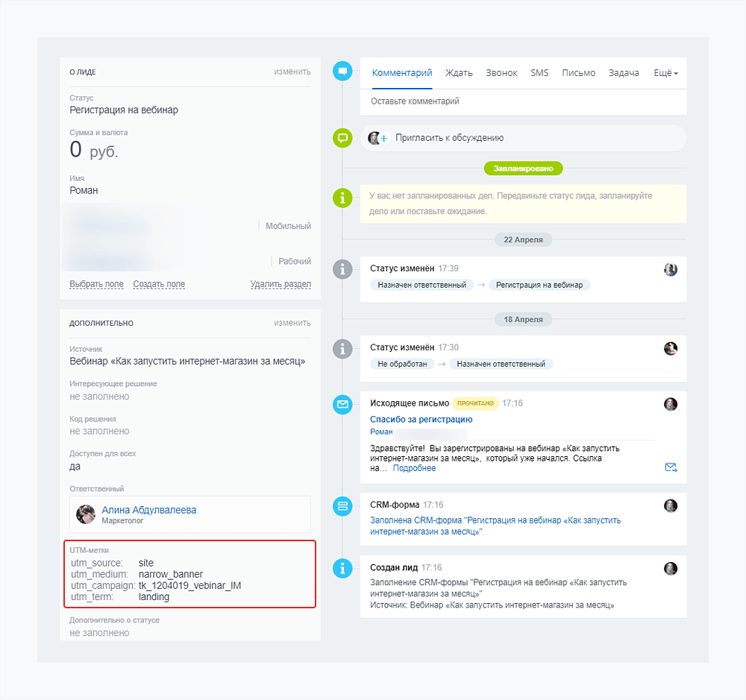Click the forward email icon in outgoing letter
Viewport: 746px width, 700px height.
coord(671,467)
